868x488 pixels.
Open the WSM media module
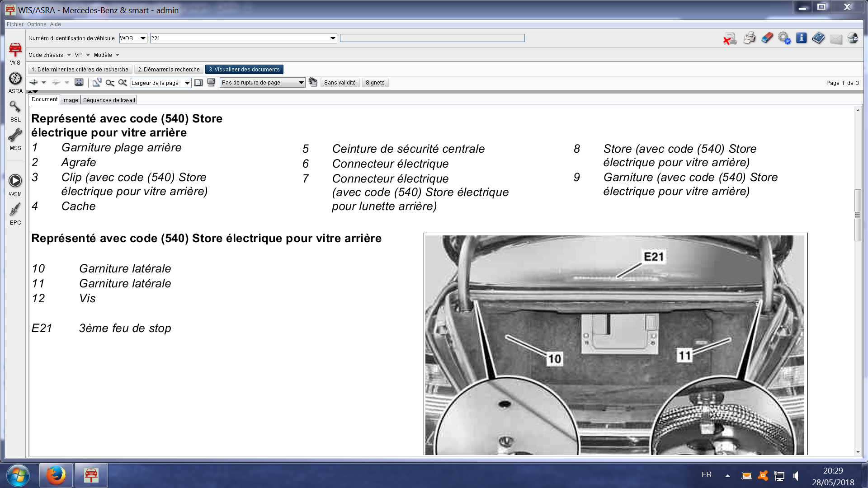coord(15,185)
